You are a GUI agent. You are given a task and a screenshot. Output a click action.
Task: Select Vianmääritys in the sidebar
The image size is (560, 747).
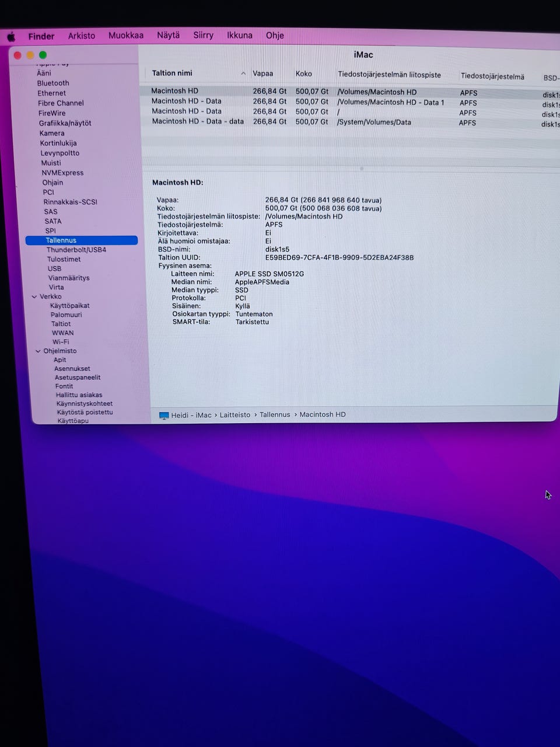(x=69, y=278)
